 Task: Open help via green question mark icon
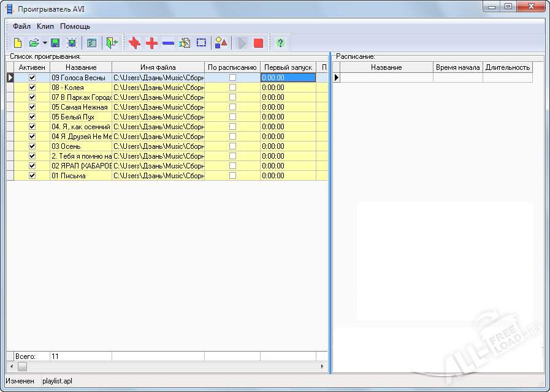coord(280,43)
